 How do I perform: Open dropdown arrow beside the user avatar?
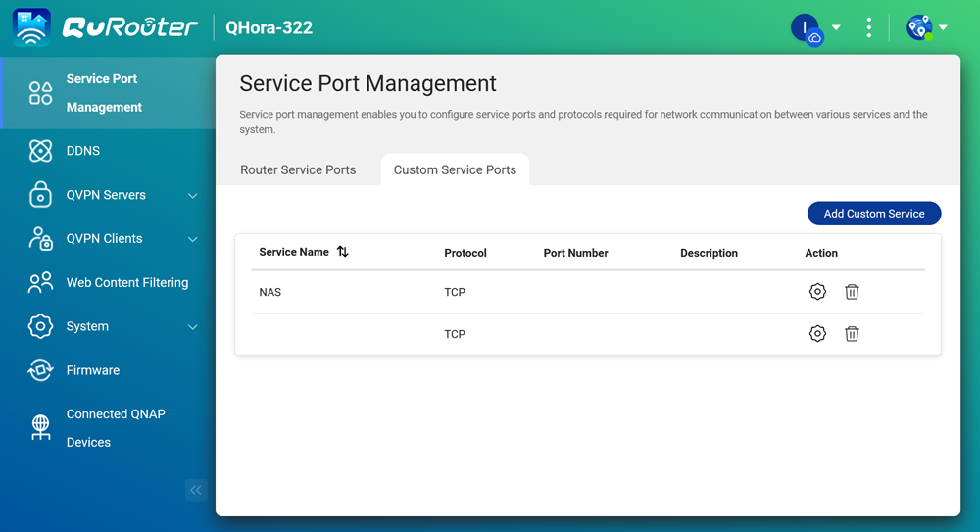(836, 27)
